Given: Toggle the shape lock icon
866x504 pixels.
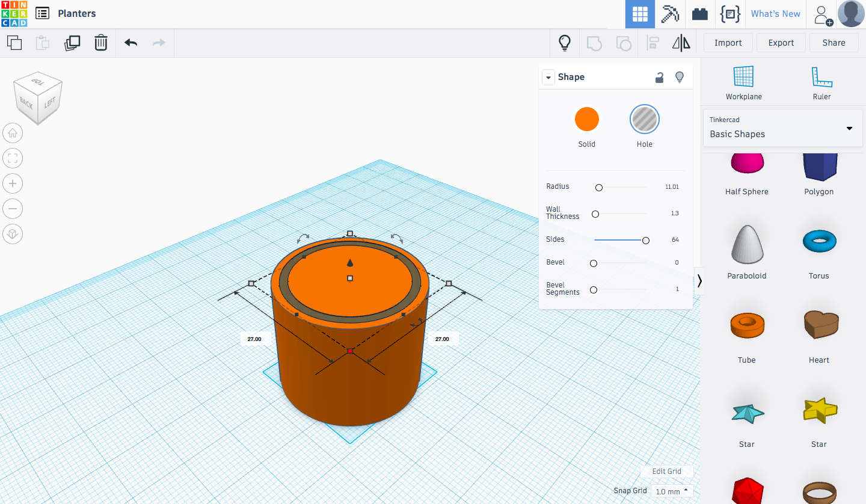Looking at the screenshot, I should coord(660,77).
